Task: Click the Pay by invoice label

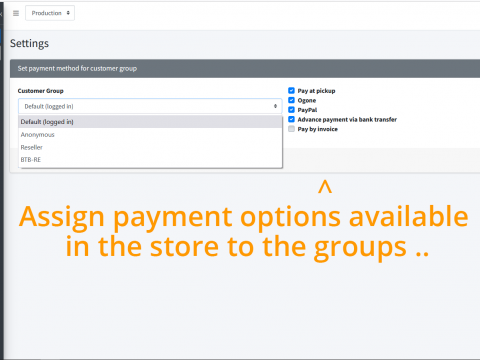Action: pyautogui.click(x=317, y=129)
